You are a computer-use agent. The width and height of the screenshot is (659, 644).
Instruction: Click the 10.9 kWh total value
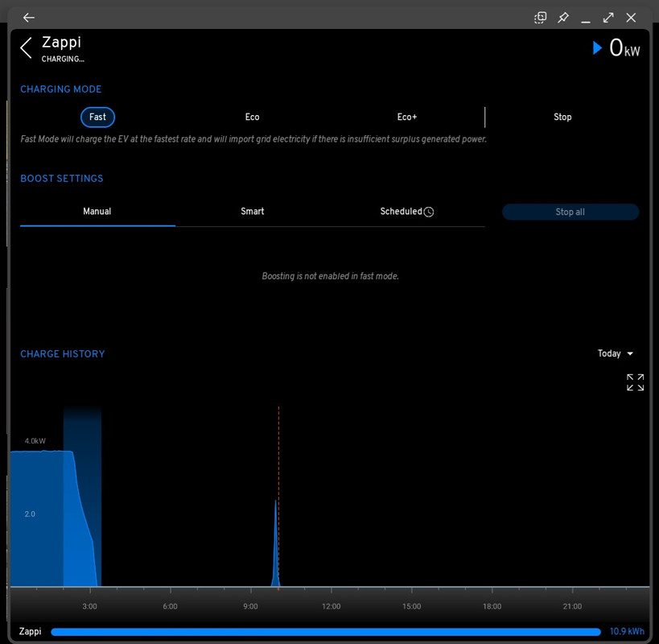(x=627, y=631)
